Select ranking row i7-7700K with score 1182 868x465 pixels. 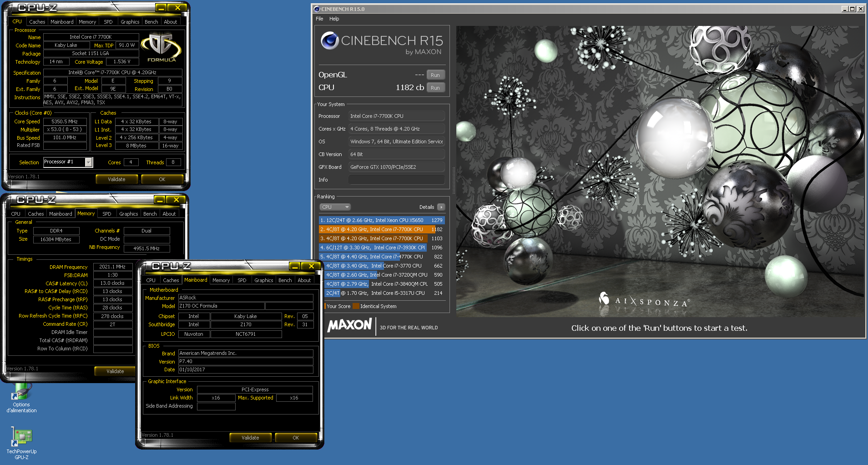tap(382, 229)
